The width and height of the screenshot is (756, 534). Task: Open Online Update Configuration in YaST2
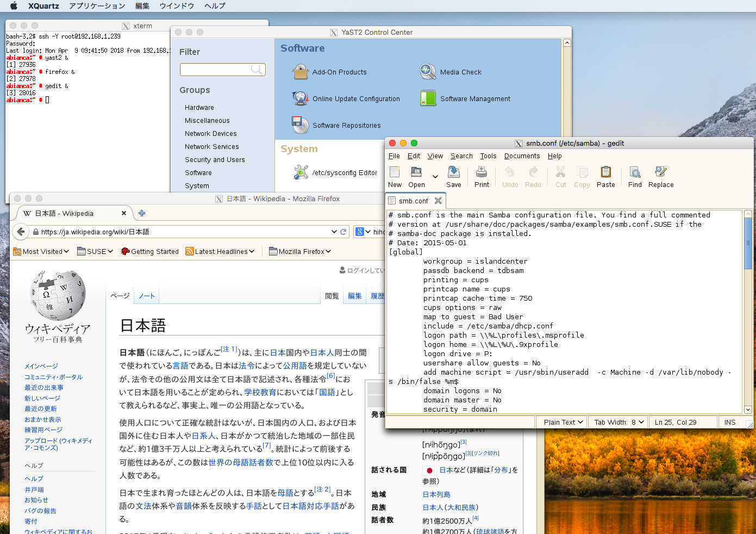coord(346,98)
